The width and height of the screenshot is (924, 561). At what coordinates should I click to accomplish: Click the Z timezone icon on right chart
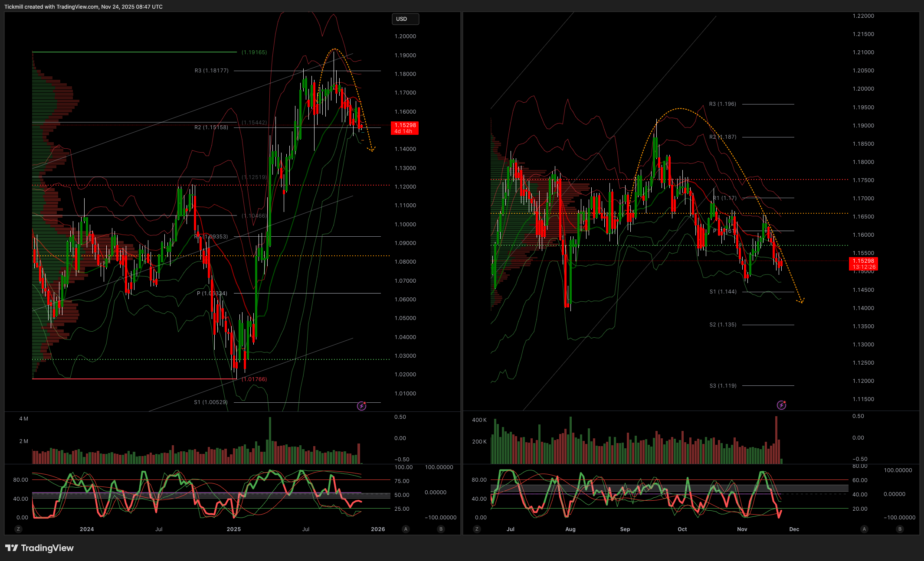pyautogui.click(x=477, y=529)
